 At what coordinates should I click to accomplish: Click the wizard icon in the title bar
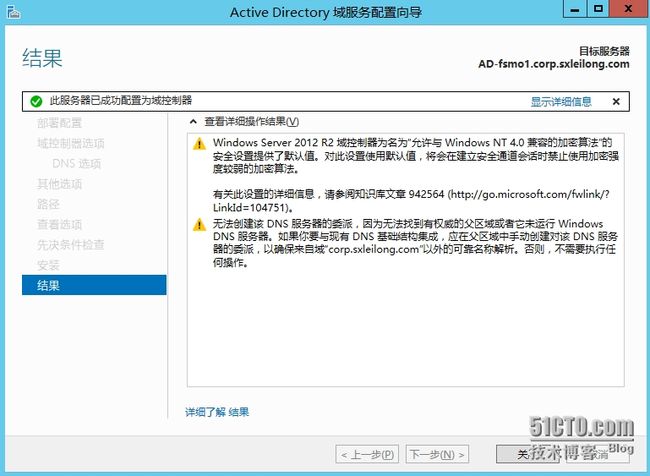click(13, 12)
